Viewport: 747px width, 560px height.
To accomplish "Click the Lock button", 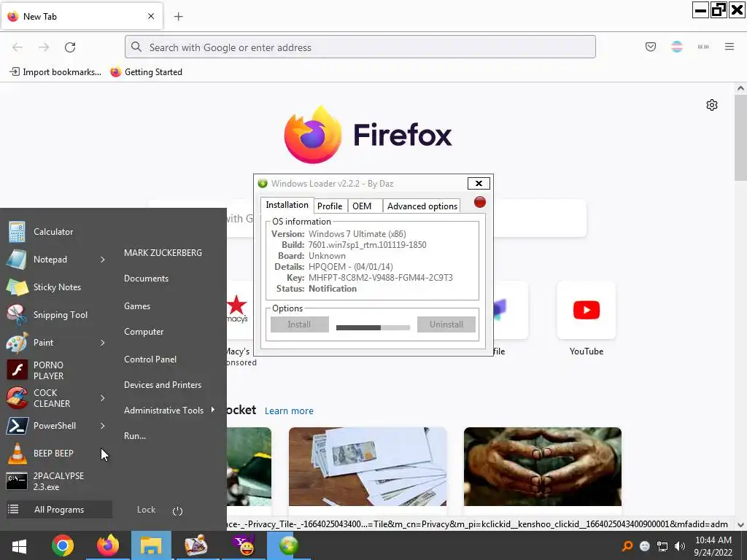I will tap(146, 510).
